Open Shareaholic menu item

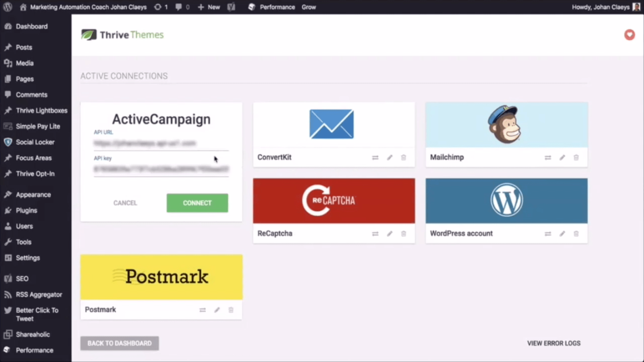(33, 334)
